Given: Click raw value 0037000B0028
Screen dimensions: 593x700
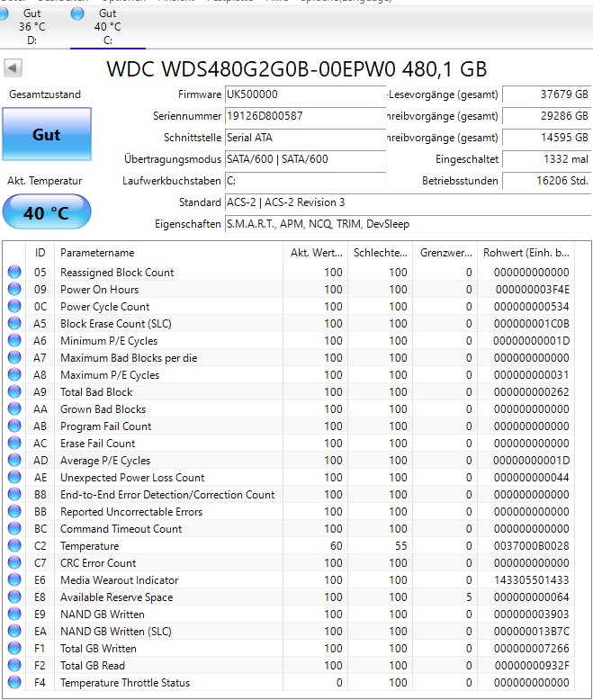Looking at the screenshot, I should (x=532, y=545).
